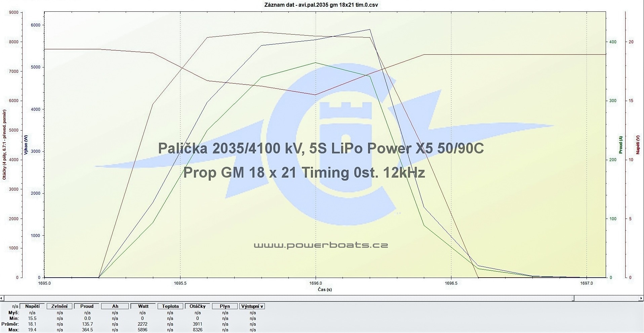Click the 'Myš:' row label
The image size is (644, 333).
(14, 313)
